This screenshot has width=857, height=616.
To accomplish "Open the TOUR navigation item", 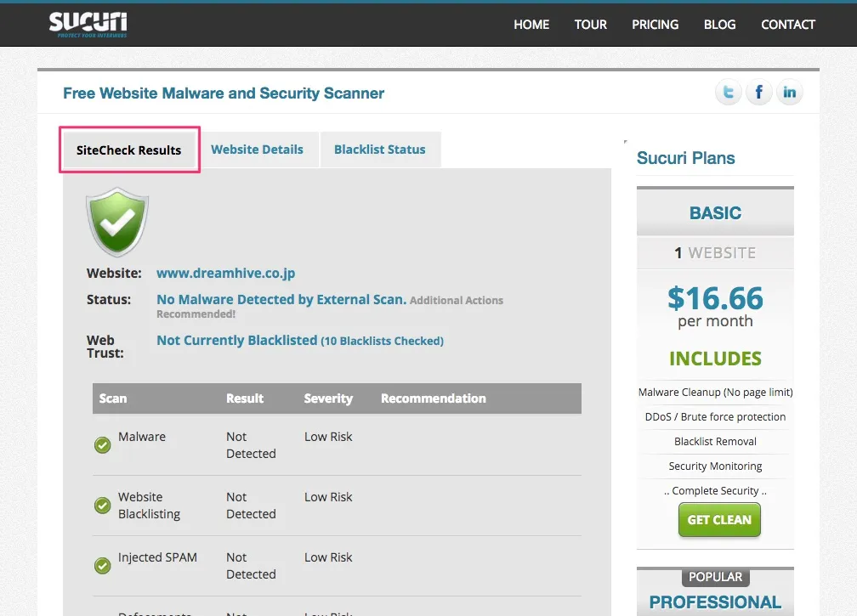I will [x=590, y=25].
